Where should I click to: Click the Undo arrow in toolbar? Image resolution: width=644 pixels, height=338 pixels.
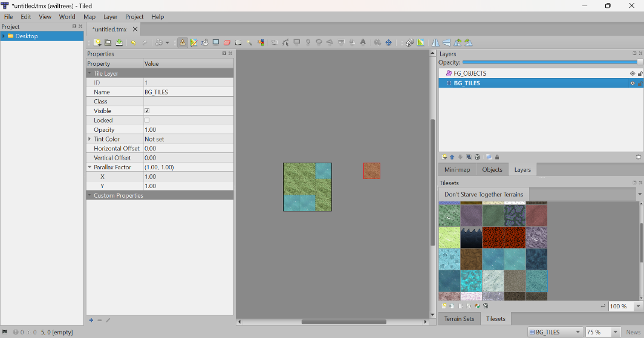tap(133, 42)
